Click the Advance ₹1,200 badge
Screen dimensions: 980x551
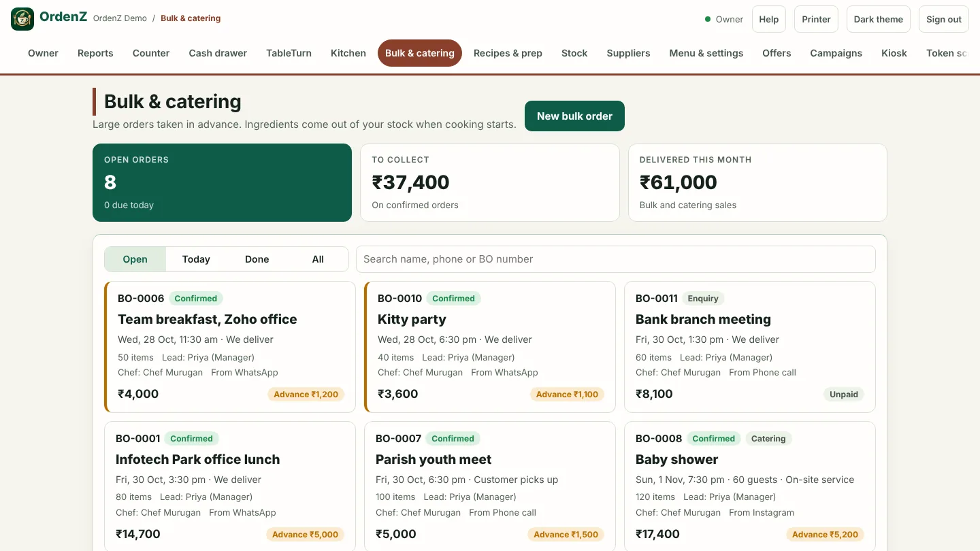click(x=306, y=395)
